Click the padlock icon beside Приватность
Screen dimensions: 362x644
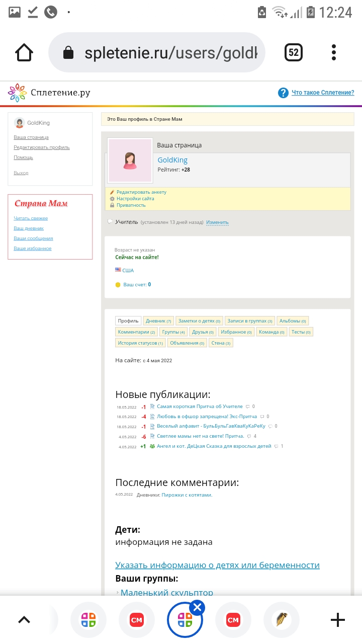click(112, 205)
